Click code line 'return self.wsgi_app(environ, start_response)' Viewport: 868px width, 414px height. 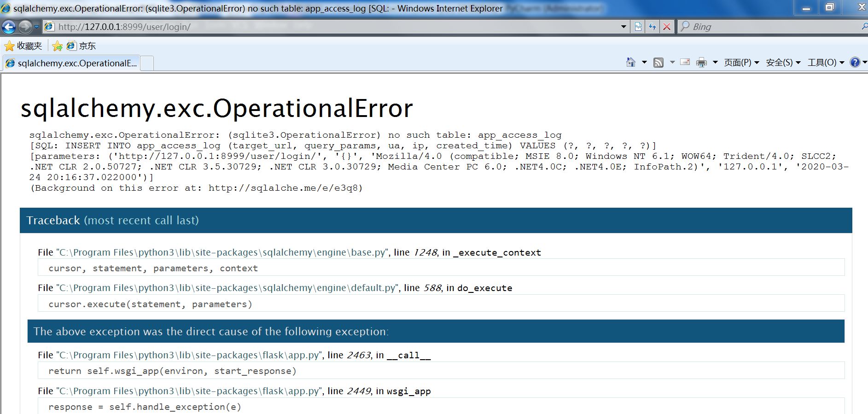tap(441, 371)
